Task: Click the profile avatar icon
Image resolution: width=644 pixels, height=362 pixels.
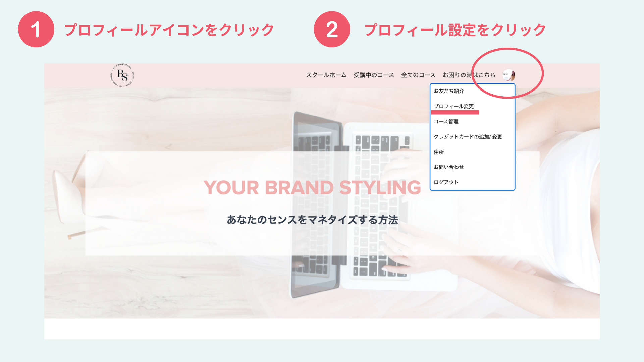Action: coord(509,75)
